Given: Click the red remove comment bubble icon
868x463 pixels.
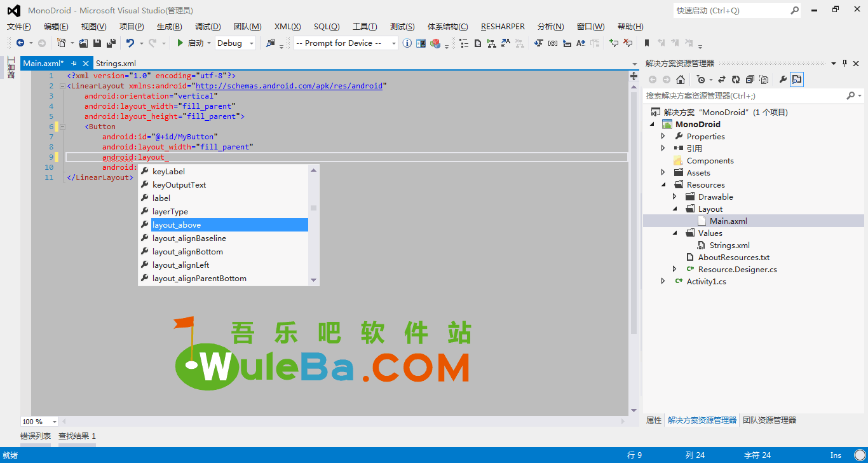Looking at the screenshot, I should pos(628,43).
